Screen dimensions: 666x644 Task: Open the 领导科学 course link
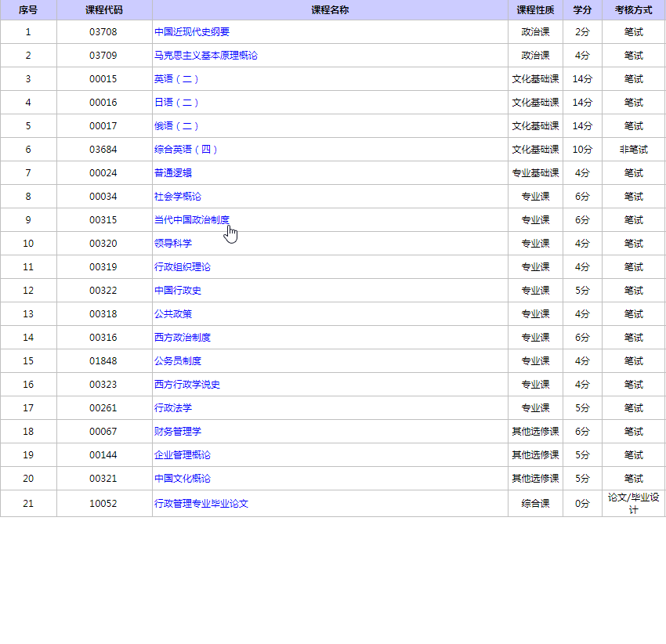point(173,244)
